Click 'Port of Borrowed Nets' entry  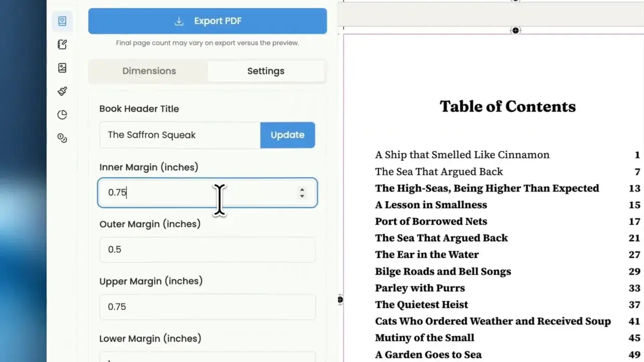click(x=431, y=221)
